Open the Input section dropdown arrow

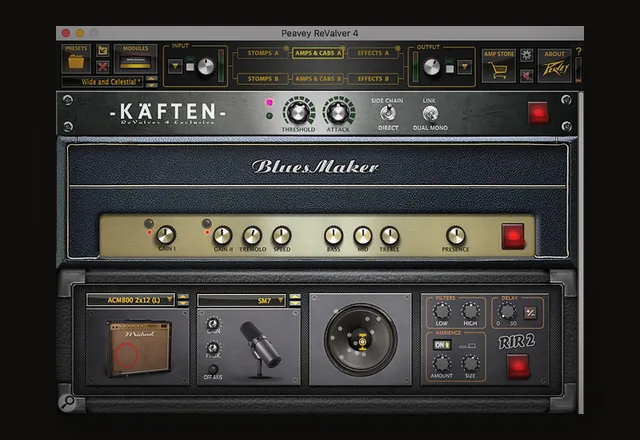(175, 66)
